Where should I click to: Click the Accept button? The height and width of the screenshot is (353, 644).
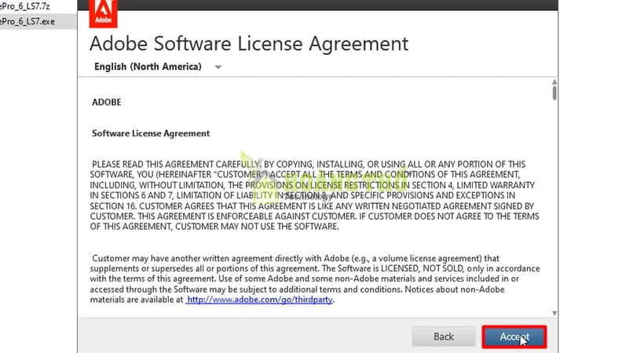click(x=514, y=336)
